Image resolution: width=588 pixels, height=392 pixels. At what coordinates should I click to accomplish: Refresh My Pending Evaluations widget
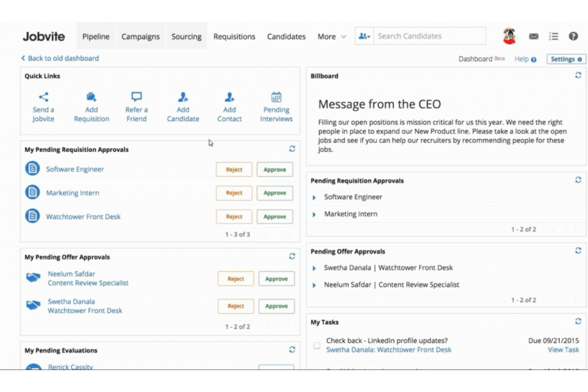(292, 350)
